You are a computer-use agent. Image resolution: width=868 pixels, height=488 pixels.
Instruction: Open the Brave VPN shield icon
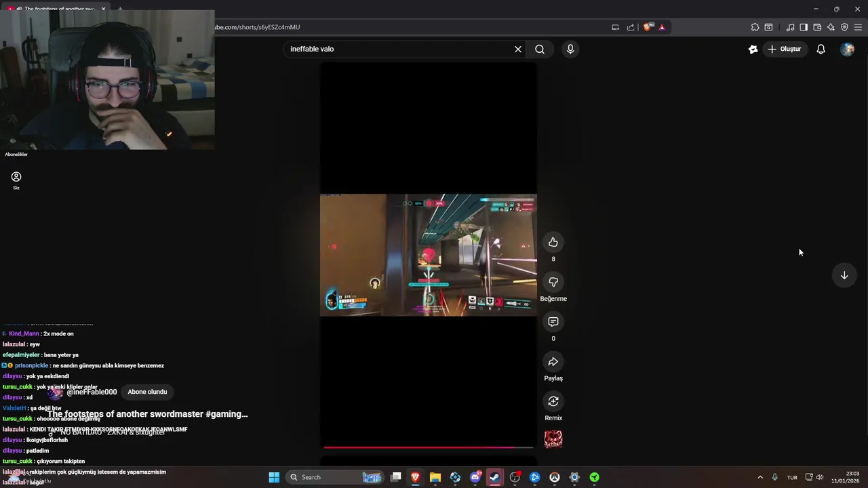coord(844,27)
